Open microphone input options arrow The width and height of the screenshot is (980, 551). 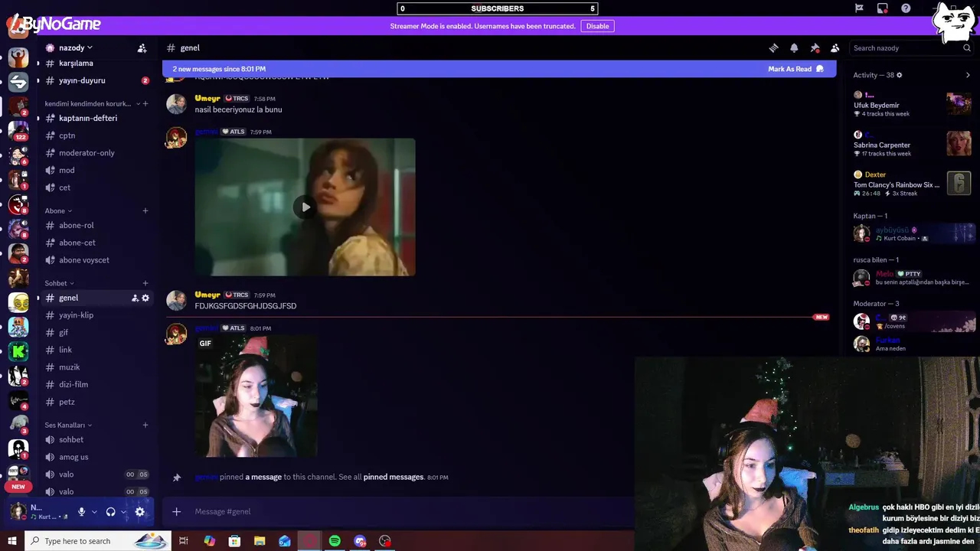(x=94, y=512)
